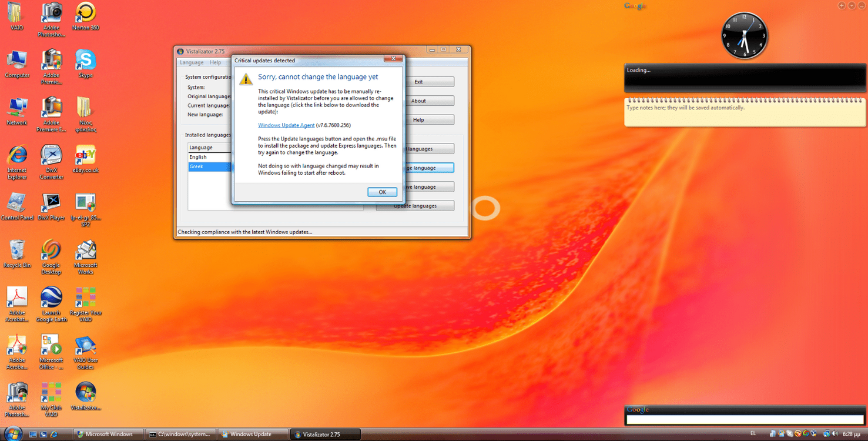Viewport: 868px width, 441px height.
Task: Click the Google search box gadget
Action: pos(745,420)
